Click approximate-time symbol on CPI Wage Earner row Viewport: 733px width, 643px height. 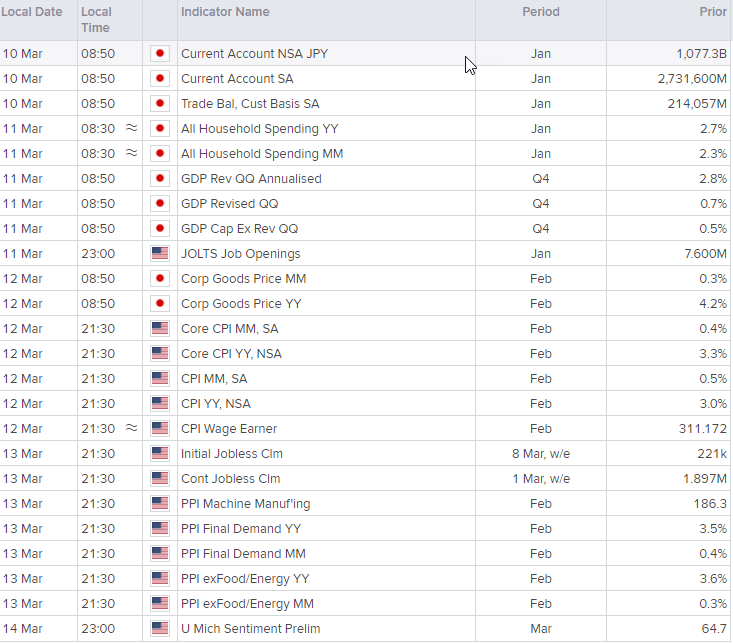[132, 428]
